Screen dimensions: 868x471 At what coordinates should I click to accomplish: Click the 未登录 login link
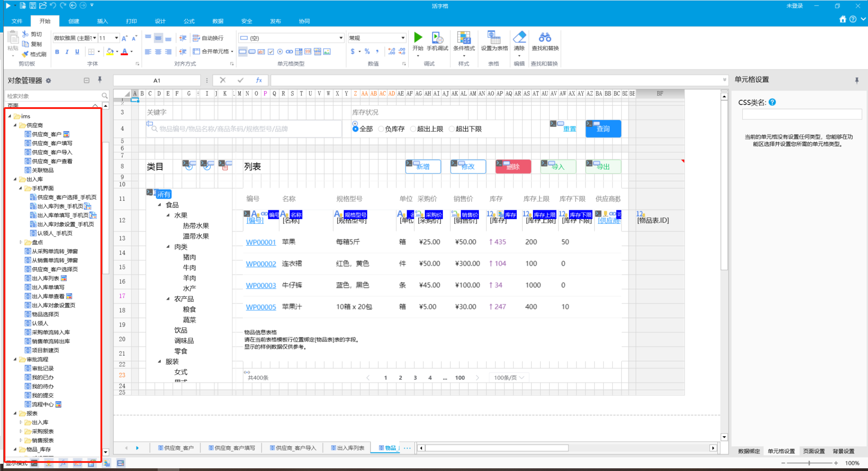coord(795,6)
